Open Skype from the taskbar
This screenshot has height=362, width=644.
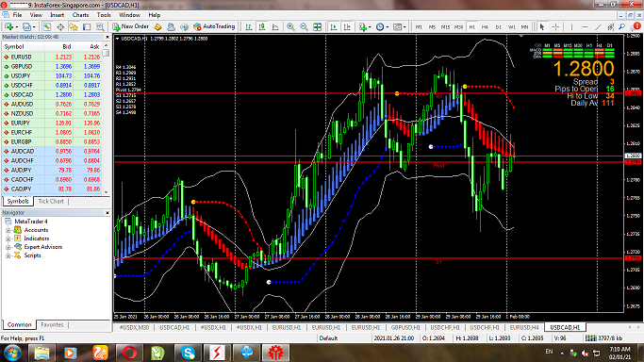point(188,353)
